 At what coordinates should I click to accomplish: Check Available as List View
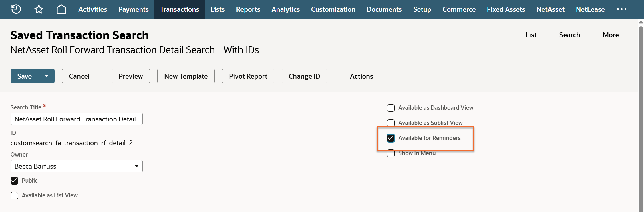point(14,196)
